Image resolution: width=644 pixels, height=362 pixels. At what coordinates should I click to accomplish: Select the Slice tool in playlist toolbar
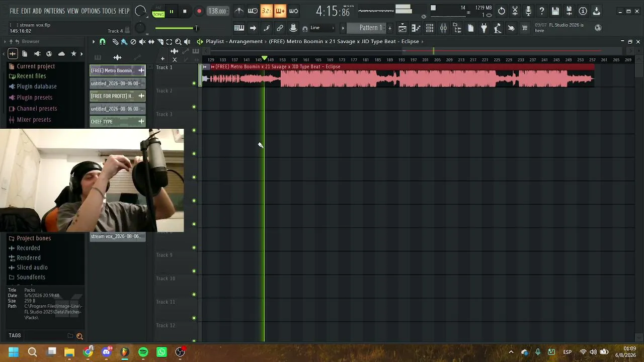point(160,42)
